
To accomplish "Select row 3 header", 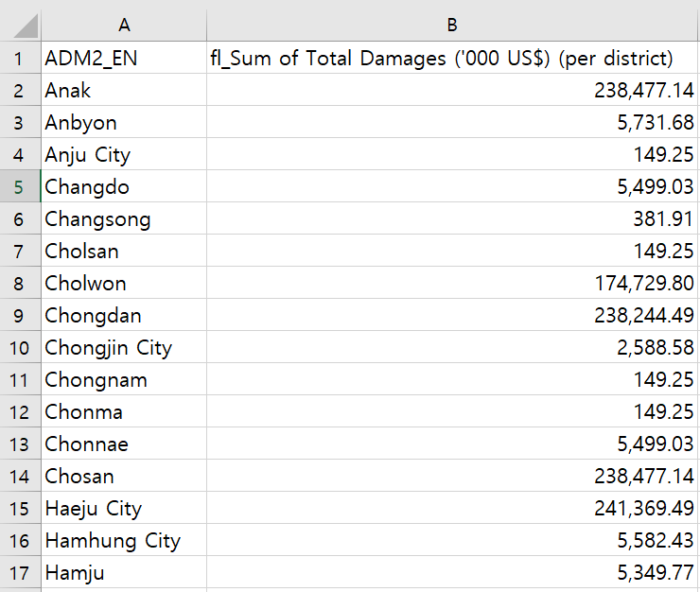I will [20, 122].
